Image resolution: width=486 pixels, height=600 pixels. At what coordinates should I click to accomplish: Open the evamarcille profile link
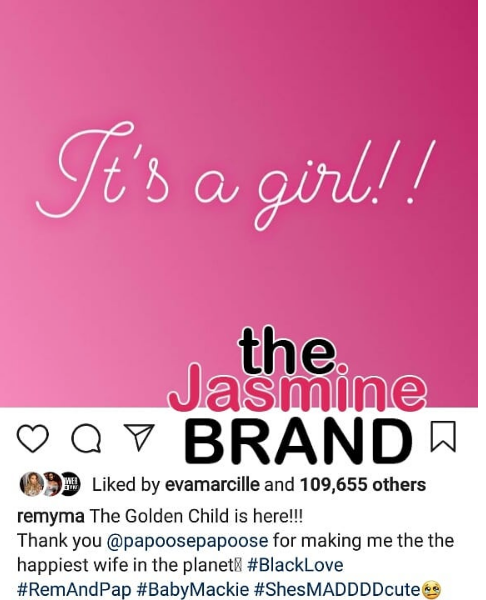tap(212, 484)
